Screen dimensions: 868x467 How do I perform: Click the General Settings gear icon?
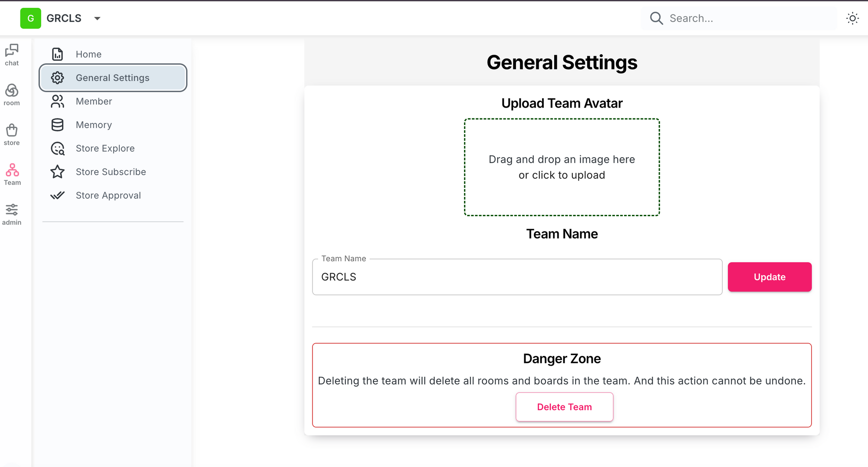(57, 78)
